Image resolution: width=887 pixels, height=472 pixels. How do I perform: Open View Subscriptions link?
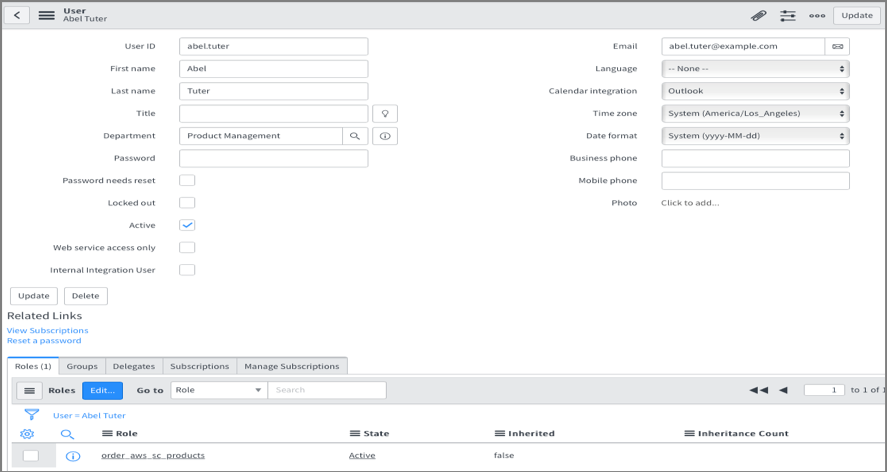point(48,331)
